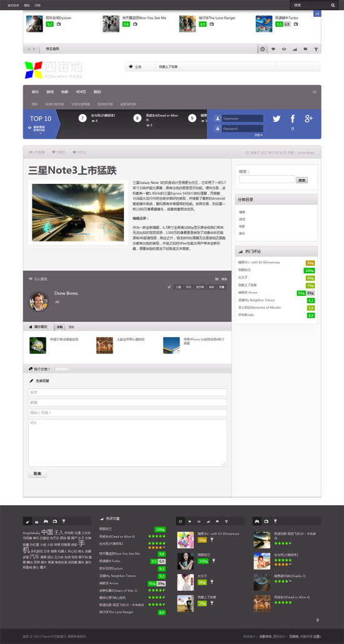
Task: Click the Google Plus icon
Action: pos(308,119)
